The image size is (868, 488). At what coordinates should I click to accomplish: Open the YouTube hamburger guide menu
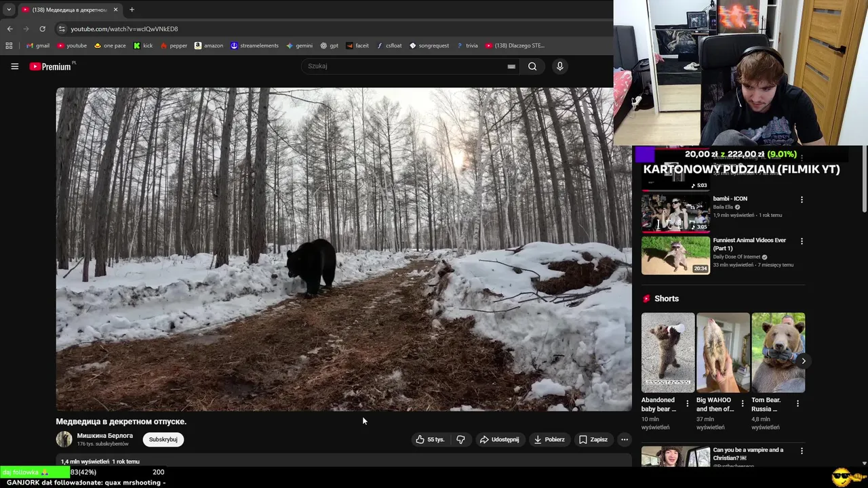pos(14,66)
